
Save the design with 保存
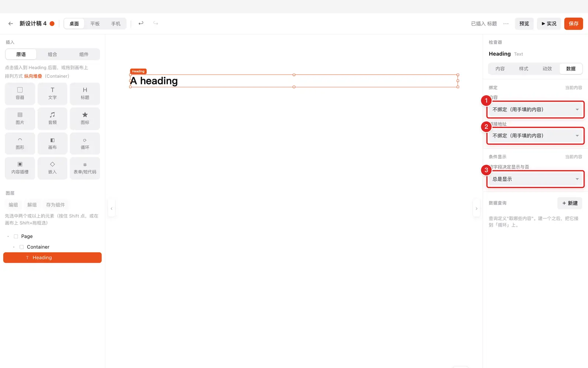click(x=574, y=24)
